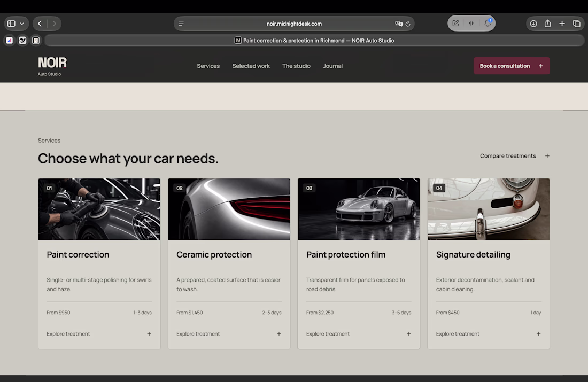Click the noir.midnightdesk.com address field

(x=294, y=24)
